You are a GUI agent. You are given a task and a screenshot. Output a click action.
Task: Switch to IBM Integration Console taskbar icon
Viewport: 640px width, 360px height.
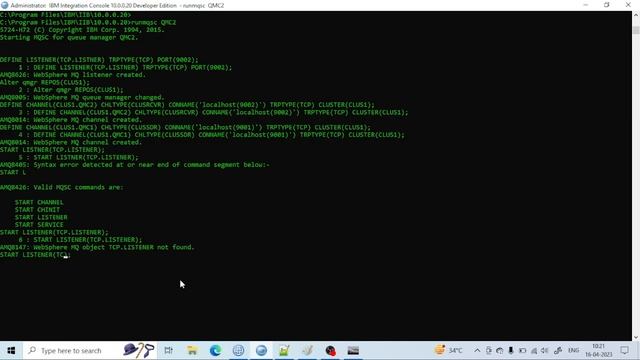[x=261, y=351]
